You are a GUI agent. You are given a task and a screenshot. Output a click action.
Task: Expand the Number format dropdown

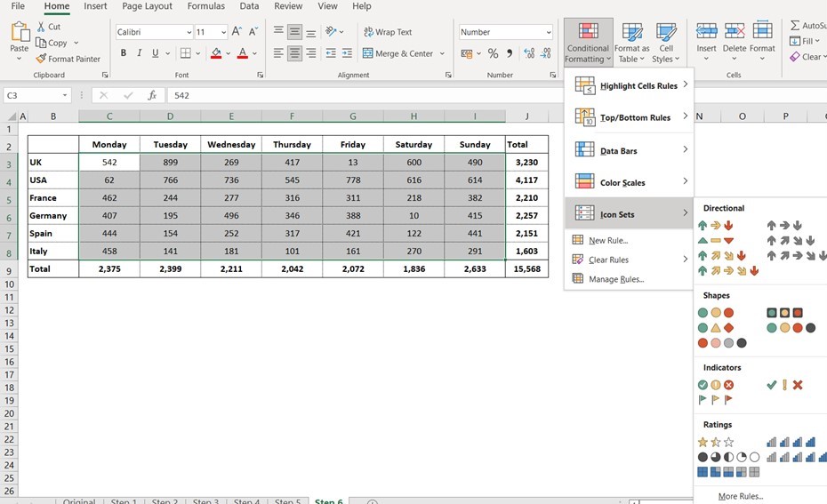[x=548, y=33]
